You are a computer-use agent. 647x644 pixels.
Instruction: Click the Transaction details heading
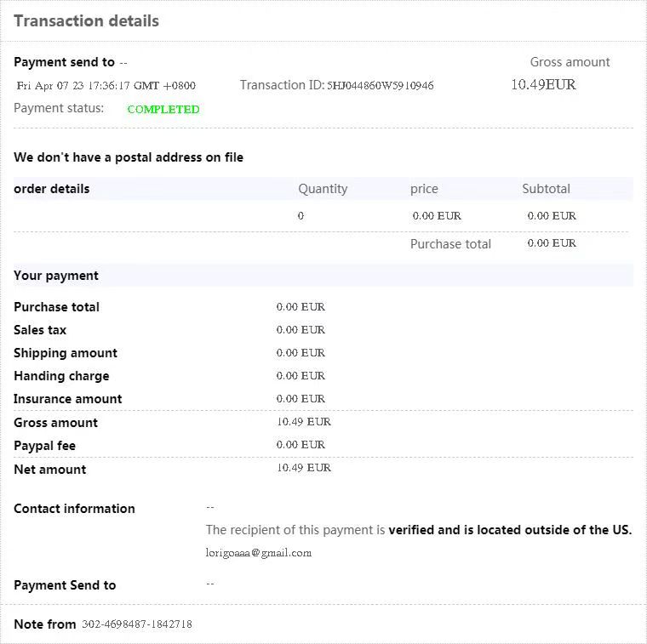click(86, 21)
